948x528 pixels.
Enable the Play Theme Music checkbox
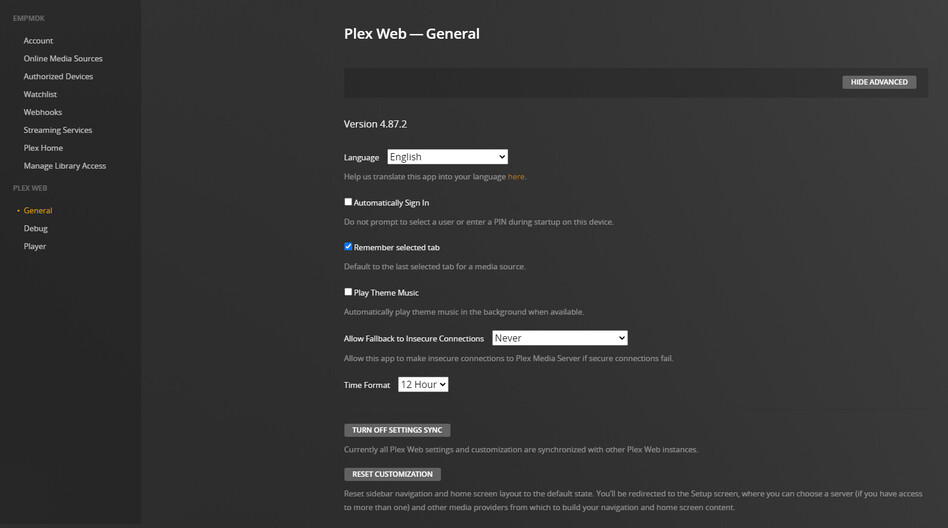[348, 292]
